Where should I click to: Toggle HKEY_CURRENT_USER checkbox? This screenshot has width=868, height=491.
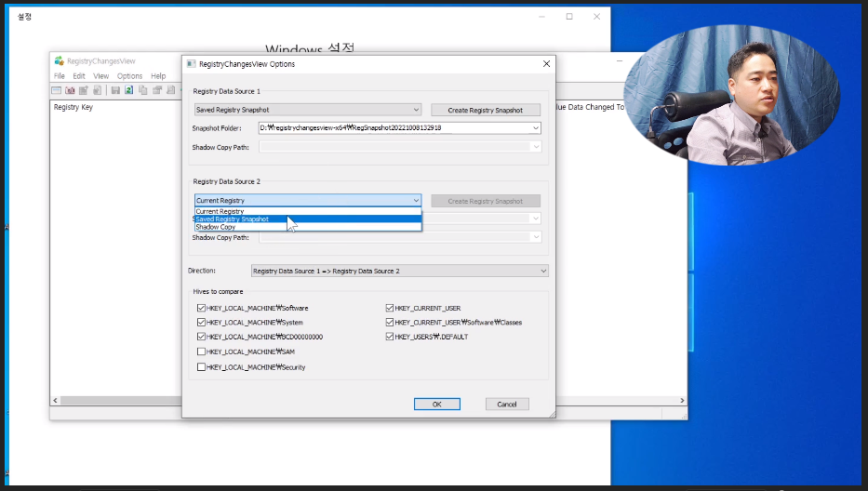click(x=390, y=308)
